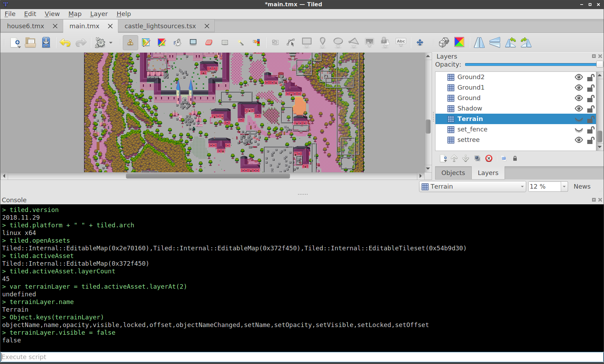Image resolution: width=604 pixels, height=364 pixels.
Task: Show the hidden set_fence layer
Action: pos(579,130)
